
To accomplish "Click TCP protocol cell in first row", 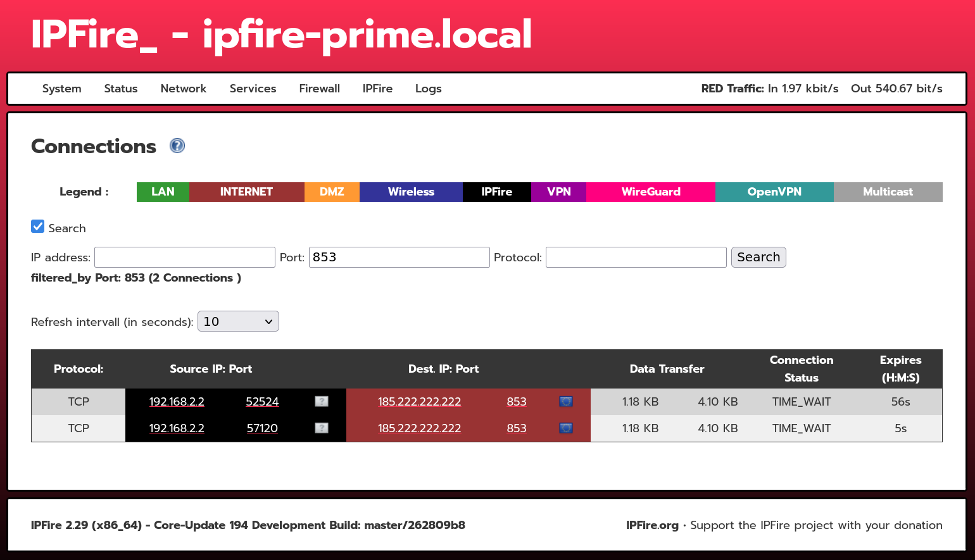I will click(x=79, y=402).
